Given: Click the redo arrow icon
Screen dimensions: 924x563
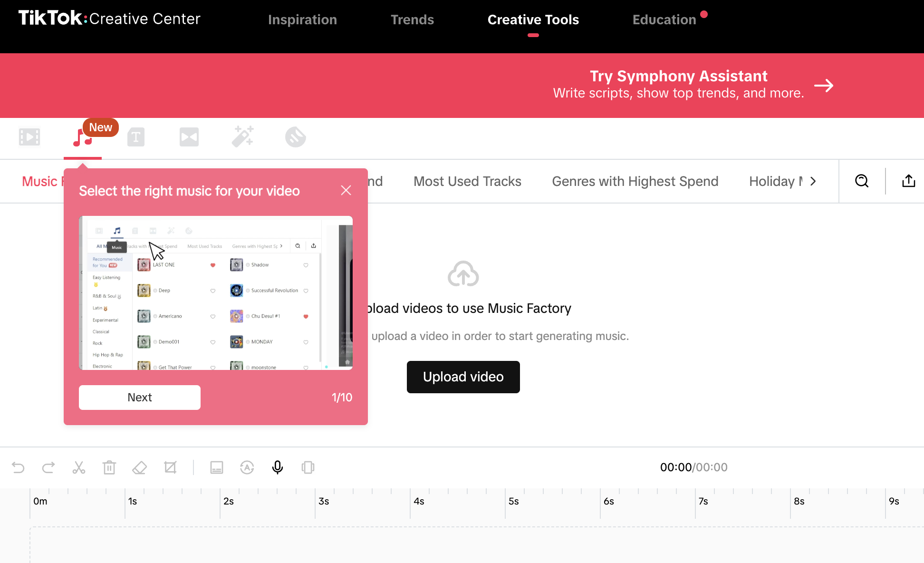Looking at the screenshot, I should click(48, 467).
